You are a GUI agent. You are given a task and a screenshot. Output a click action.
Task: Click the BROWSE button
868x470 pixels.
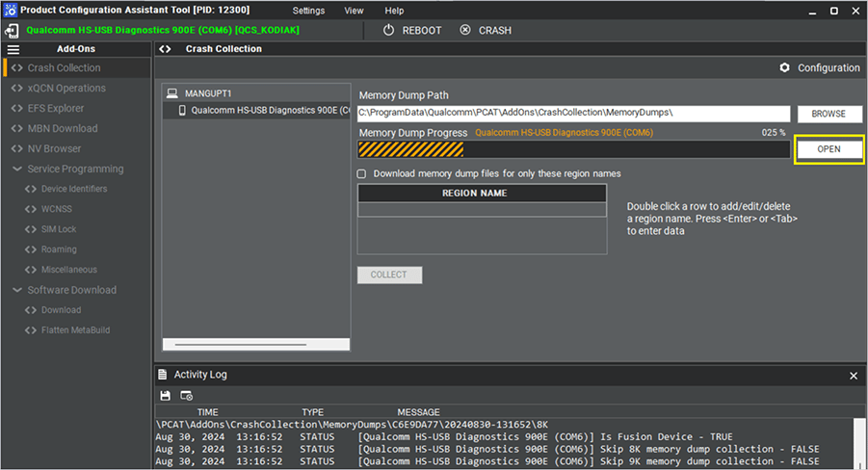[x=829, y=114]
